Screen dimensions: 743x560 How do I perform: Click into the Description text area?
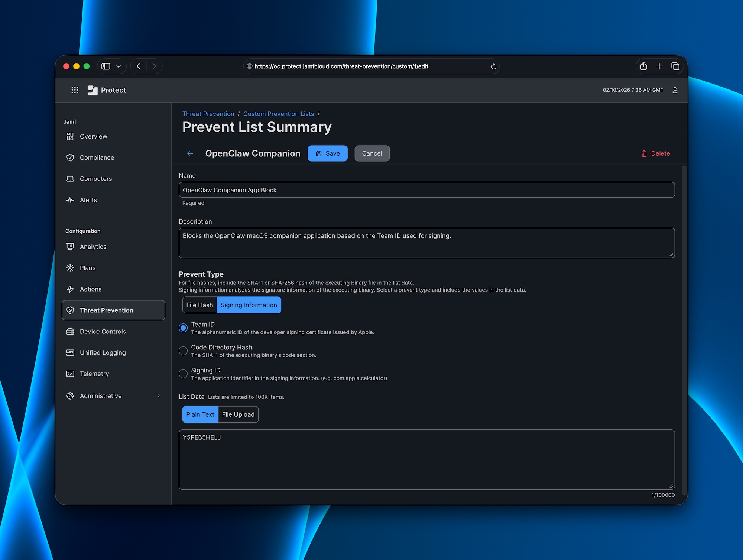click(426, 243)
